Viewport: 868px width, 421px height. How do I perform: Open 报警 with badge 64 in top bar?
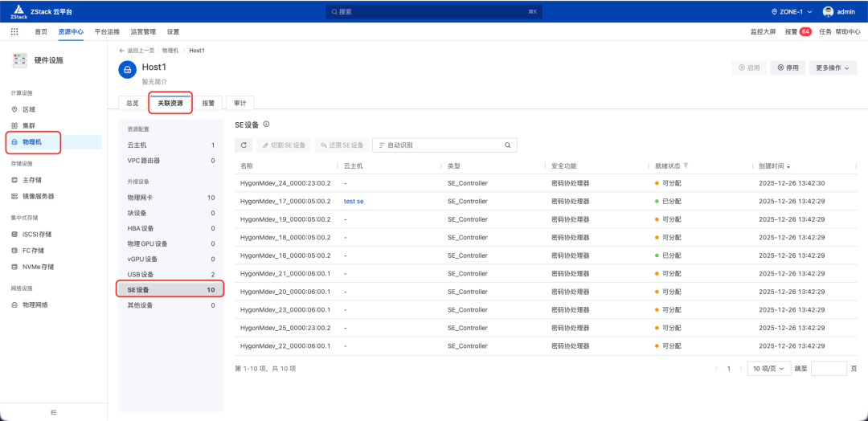point(798,32)
